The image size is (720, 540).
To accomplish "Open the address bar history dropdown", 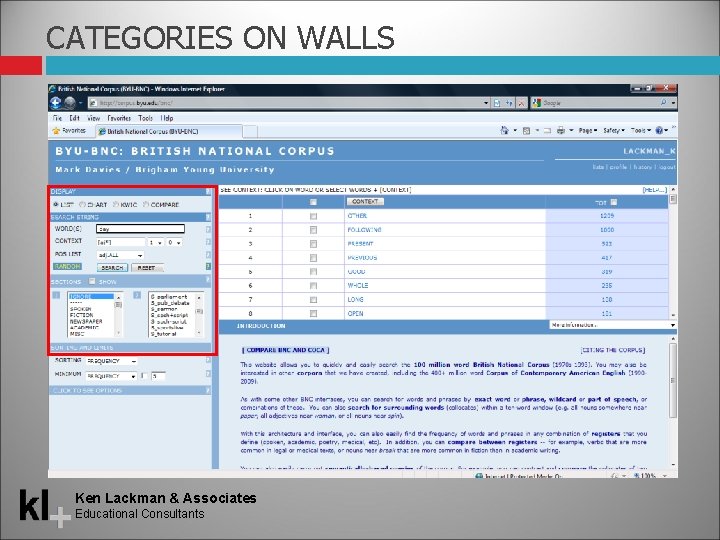I will (x=486, y=103).
